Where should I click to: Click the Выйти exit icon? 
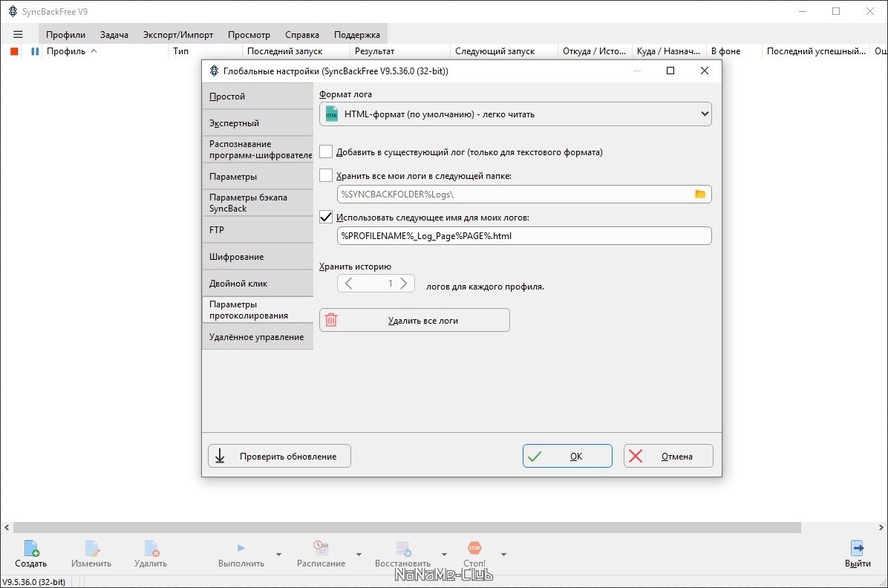pyautogui.click(x=858, y=548)
